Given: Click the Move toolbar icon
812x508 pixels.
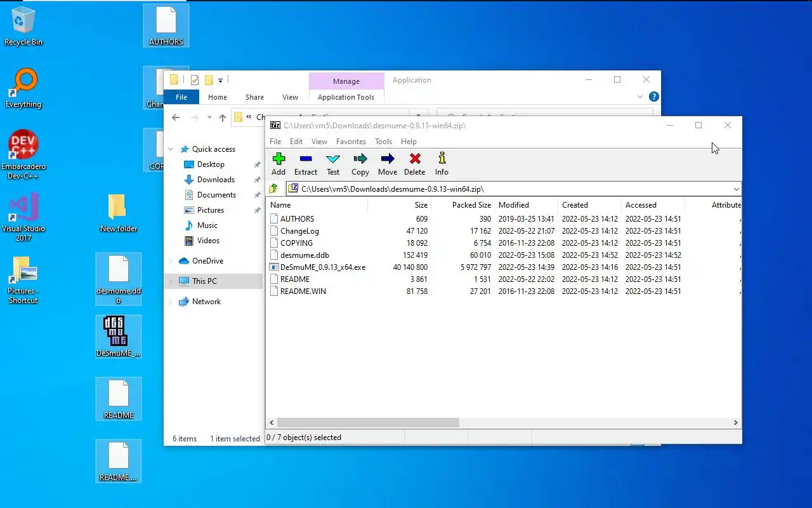Looking at the screenshot, I should [x=388, y=164].
